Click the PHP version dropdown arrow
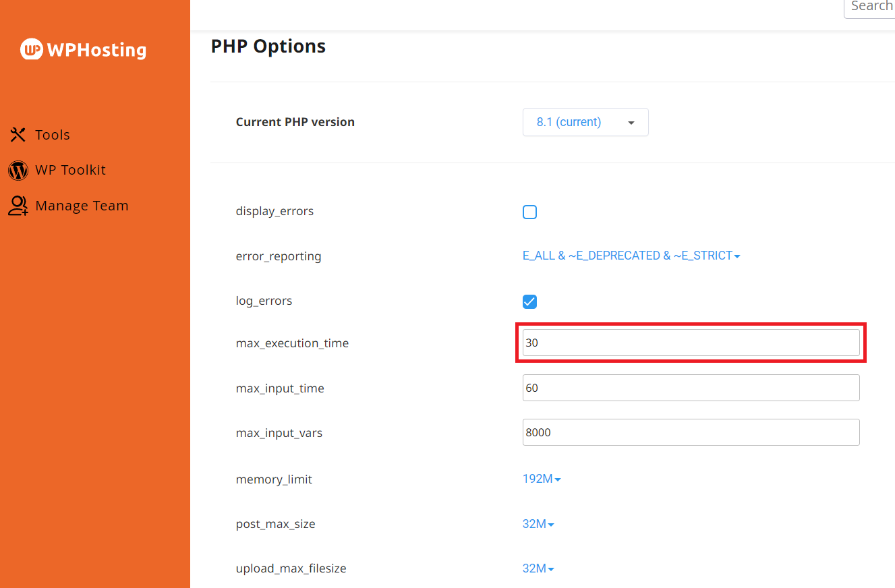Screen dimensions: 895x588 [x=631, y=123]
